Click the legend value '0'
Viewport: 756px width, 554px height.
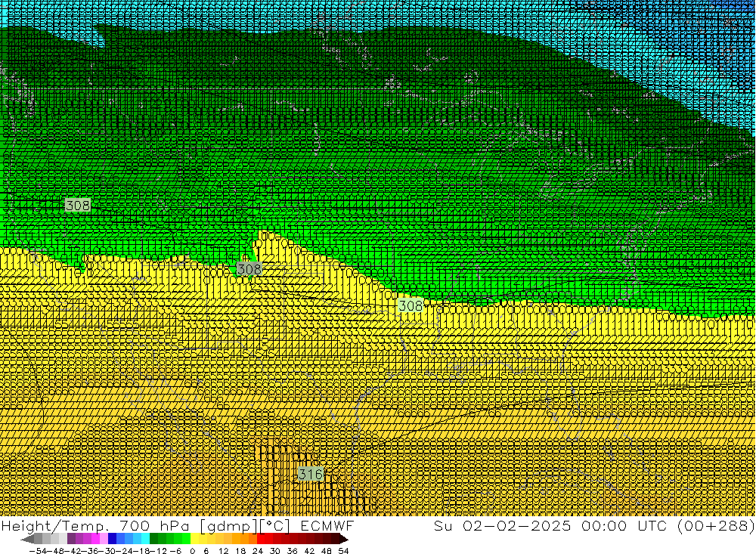(x=192, y=551)
